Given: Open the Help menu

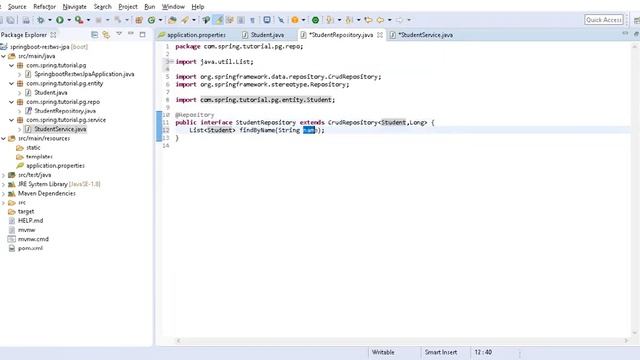Looking at the screenshot, I should tap(198, 7).
